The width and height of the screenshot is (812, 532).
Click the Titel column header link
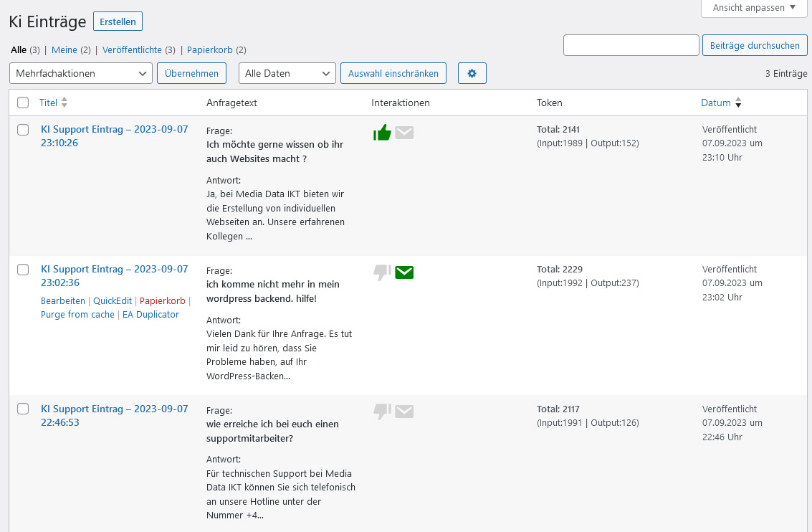tap(48, 103)
